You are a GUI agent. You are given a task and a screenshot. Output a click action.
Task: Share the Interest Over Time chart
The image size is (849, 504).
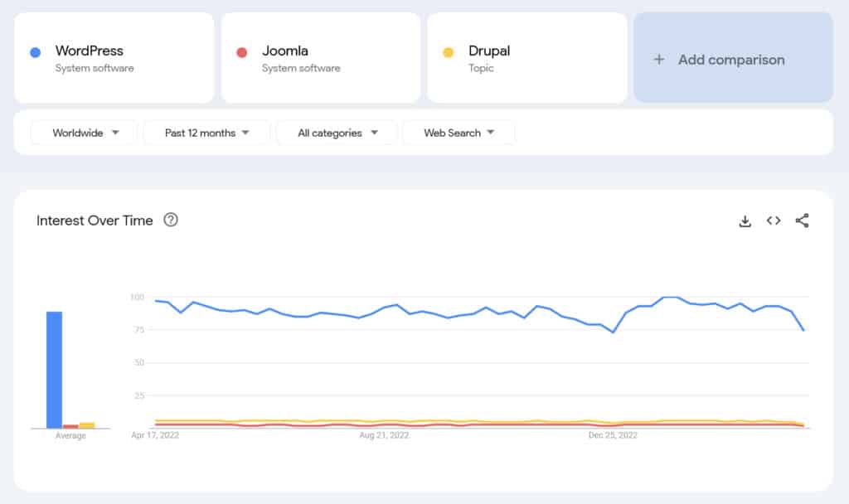801,220
